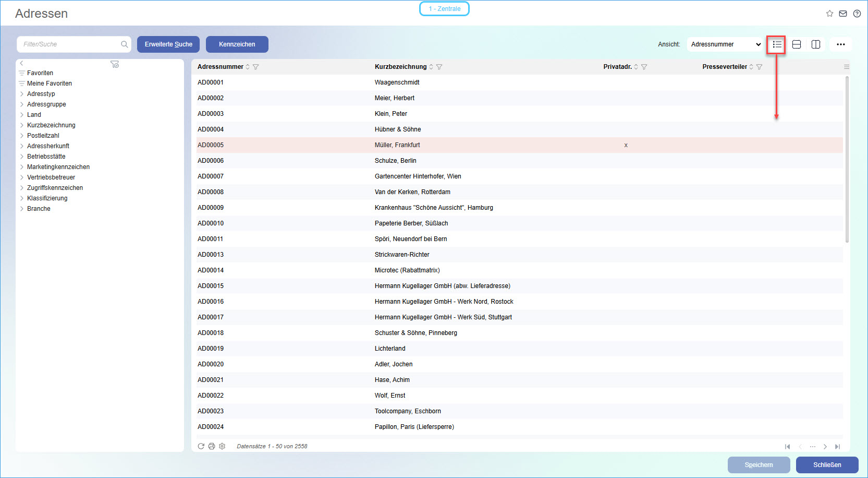Click the refresh icon below table
The width and height of the screenshot is (868, 478).
pos(201,446)
